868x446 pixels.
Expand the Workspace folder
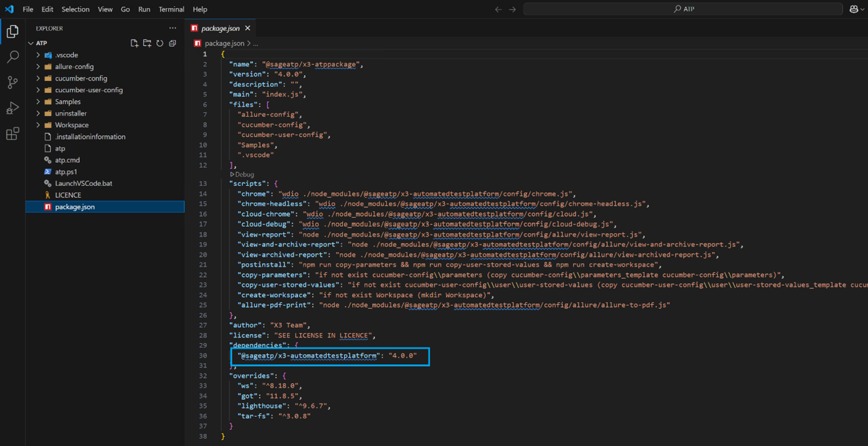(71, 125)
